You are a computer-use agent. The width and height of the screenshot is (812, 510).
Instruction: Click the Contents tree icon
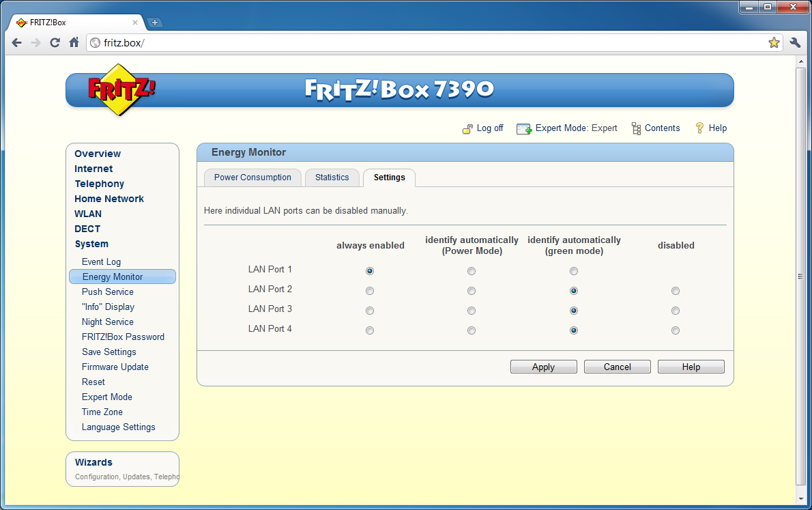pyautogui.click(x=636, y=128)
